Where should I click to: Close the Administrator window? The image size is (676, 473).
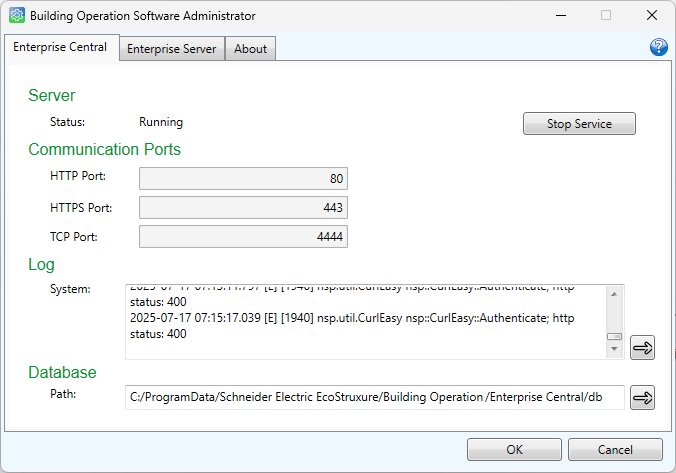click(652, 16)
